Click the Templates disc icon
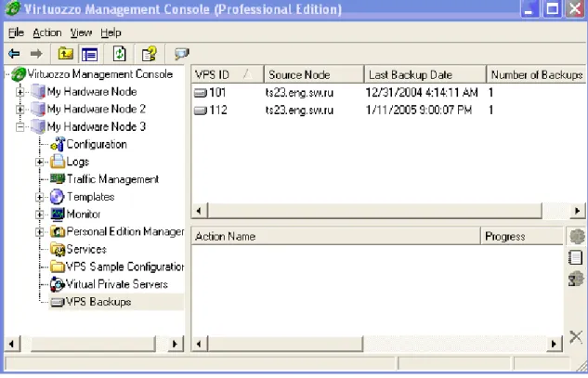The height and width of the screenshot is (378, 588). (x=58, y=197)
